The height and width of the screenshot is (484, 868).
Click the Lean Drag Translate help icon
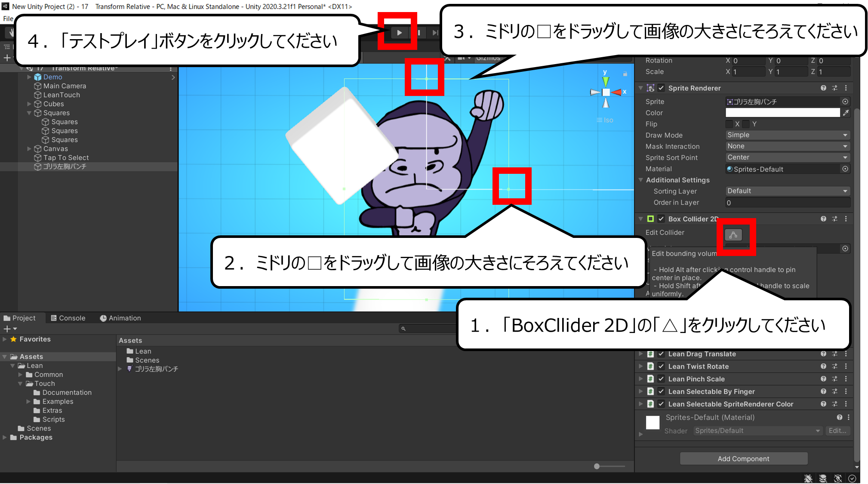[823, 354]
